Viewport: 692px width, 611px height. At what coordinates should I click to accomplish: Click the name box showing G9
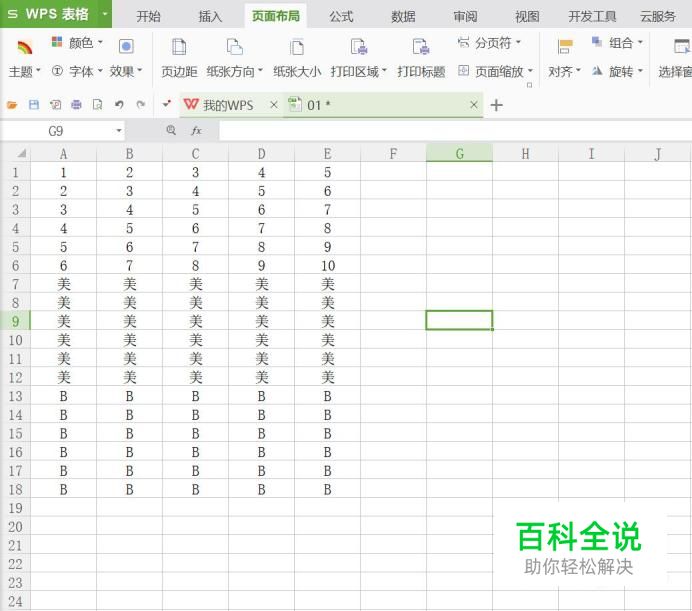pos(56,131)
